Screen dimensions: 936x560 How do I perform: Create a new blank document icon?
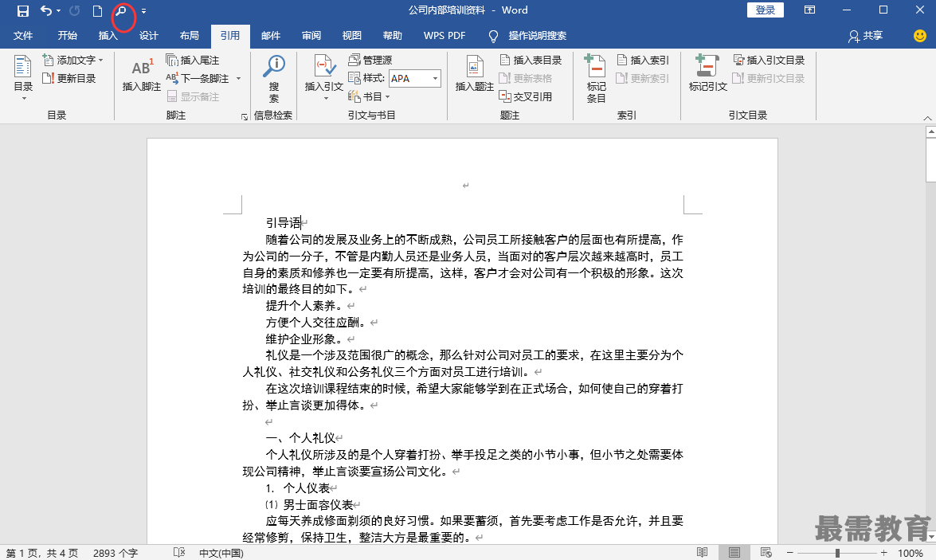click(x=97, y=10)
